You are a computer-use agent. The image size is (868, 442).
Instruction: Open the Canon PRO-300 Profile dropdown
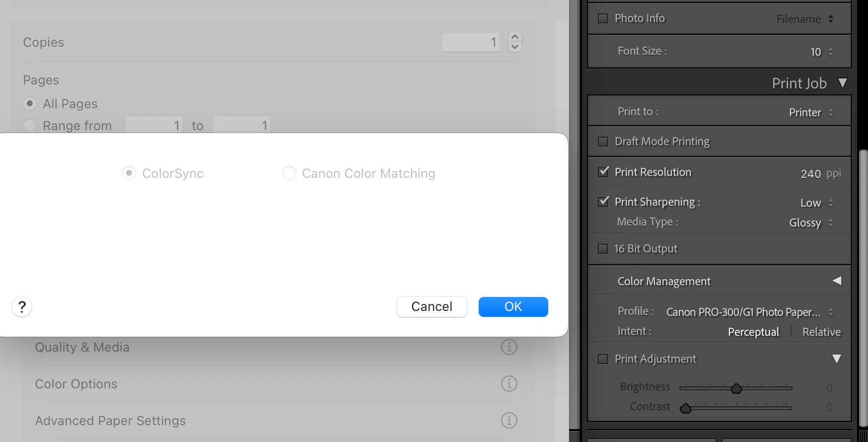pyautogui.click(x=750, y=312)
